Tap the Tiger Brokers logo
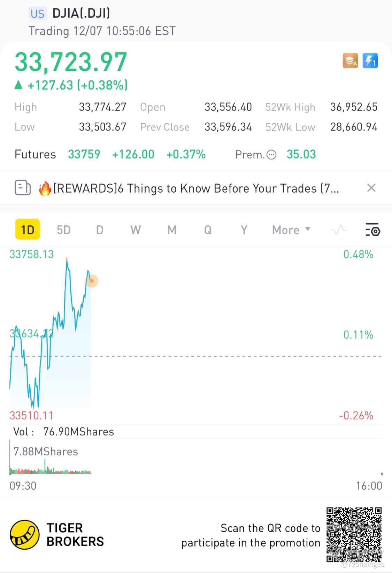 (24, 535)
